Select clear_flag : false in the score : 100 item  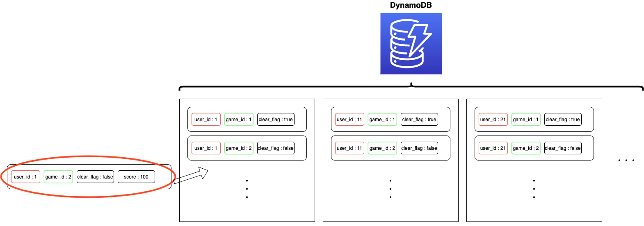click(x=95, y=177)
